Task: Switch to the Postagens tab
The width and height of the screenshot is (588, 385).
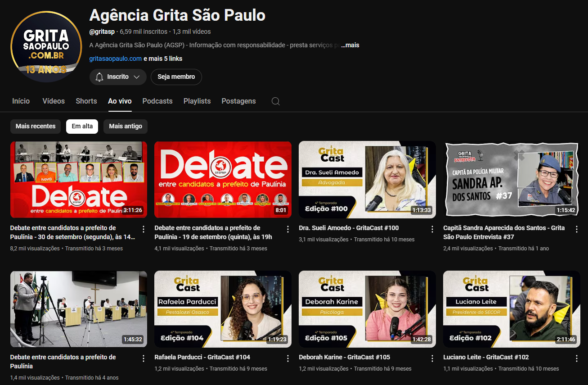Action: click(x=238, y=101)
